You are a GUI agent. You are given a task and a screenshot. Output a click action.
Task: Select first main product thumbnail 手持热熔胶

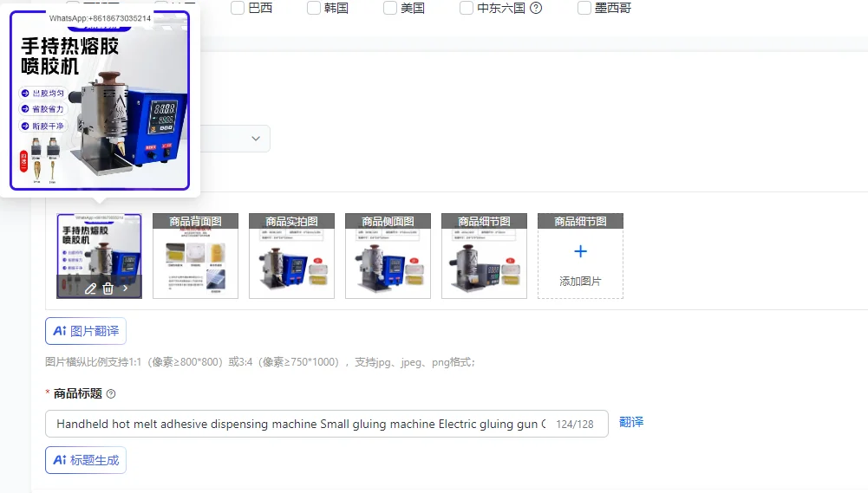(x=99, y=256)
